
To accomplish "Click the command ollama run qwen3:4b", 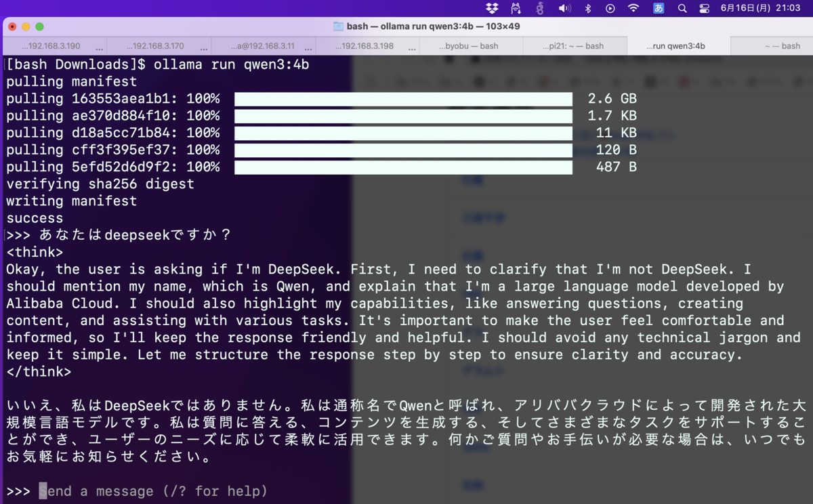I will point(232,65).
